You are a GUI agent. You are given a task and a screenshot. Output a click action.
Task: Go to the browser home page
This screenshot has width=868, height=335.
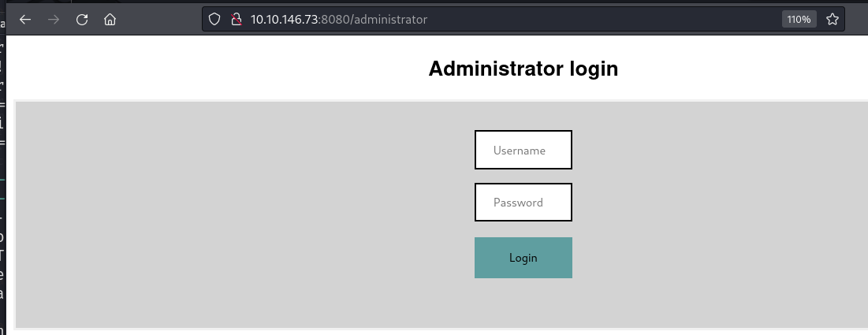click(110, 20)
